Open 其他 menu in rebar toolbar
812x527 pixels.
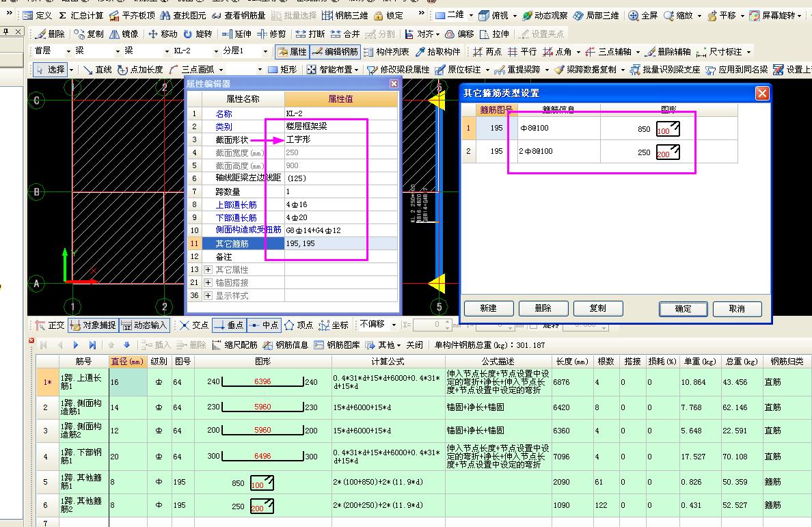click(383, 344)
